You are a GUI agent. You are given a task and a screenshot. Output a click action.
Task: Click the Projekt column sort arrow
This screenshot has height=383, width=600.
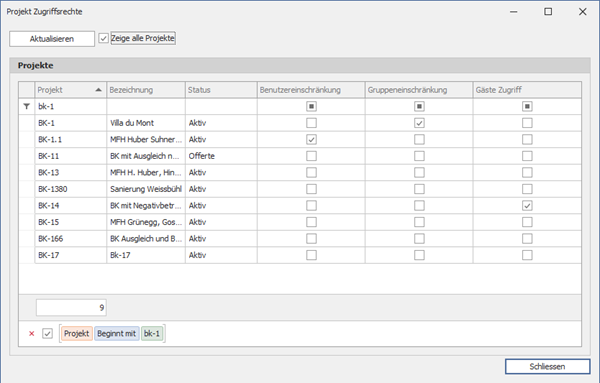click(x=98, y=90)
